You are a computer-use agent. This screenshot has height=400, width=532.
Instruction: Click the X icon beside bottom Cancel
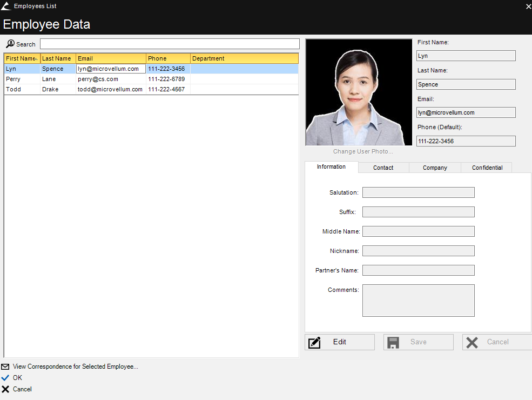[5, 389]
